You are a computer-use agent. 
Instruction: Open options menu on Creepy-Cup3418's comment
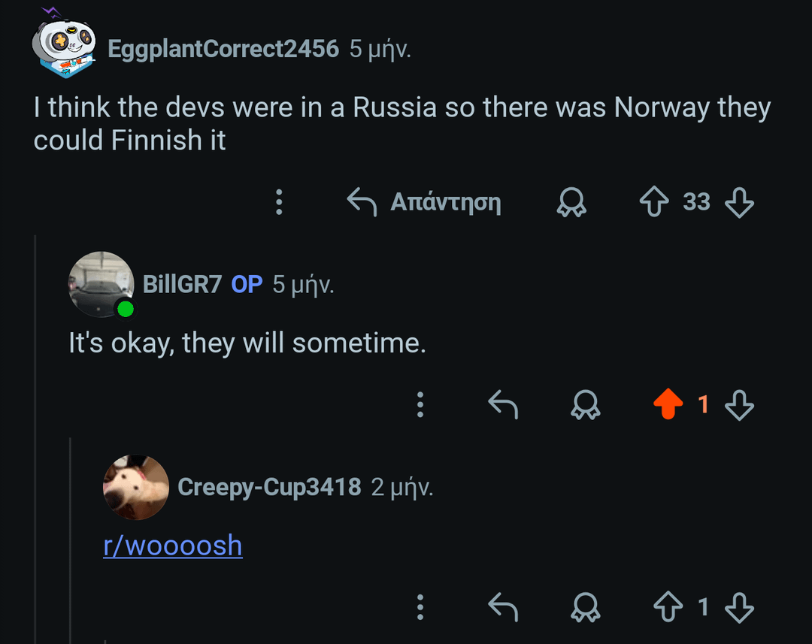[x=420, y=606]
